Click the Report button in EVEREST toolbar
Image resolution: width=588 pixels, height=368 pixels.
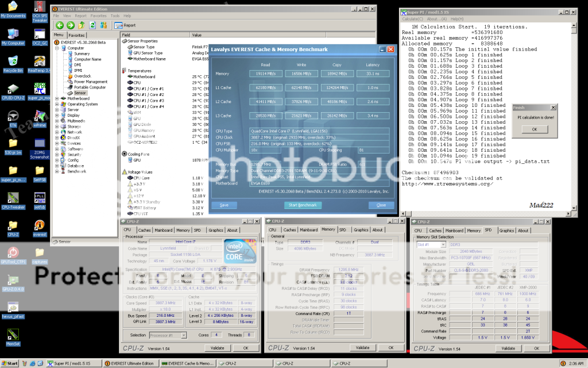pyautogui.click(x=125, y=25)
